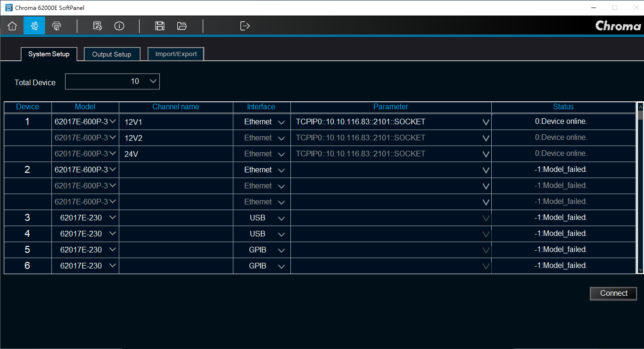Click the Connect button

click(x=613, y=293)
